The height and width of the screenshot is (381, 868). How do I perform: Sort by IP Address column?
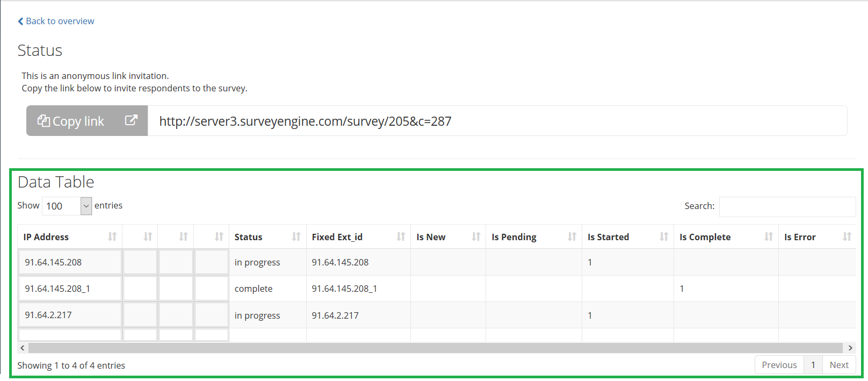pos(70,237)
